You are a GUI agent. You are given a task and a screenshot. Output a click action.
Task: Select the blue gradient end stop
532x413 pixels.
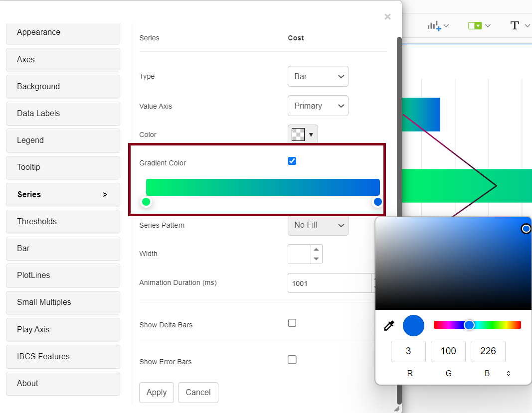(x=377, y=201)
